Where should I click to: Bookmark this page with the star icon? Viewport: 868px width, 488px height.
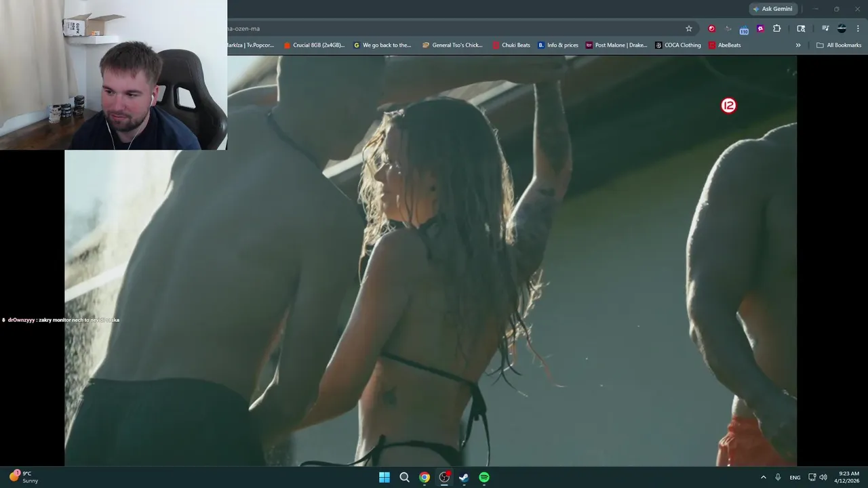coord(689,28)
